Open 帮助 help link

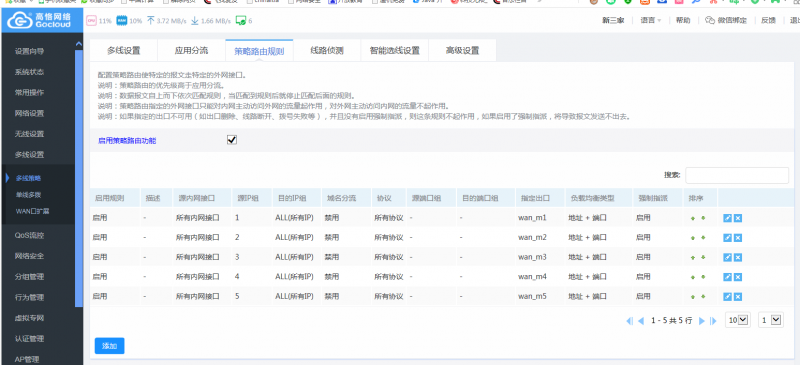[683, 20]
